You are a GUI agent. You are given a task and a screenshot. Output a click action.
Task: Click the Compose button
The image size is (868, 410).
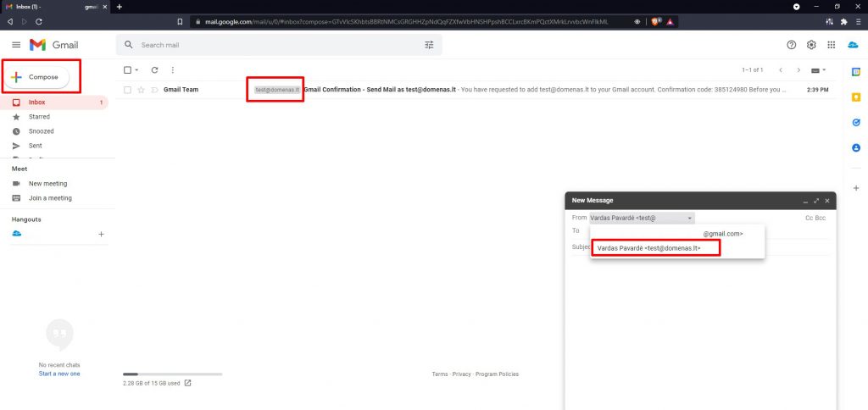(x=37, y=77)
